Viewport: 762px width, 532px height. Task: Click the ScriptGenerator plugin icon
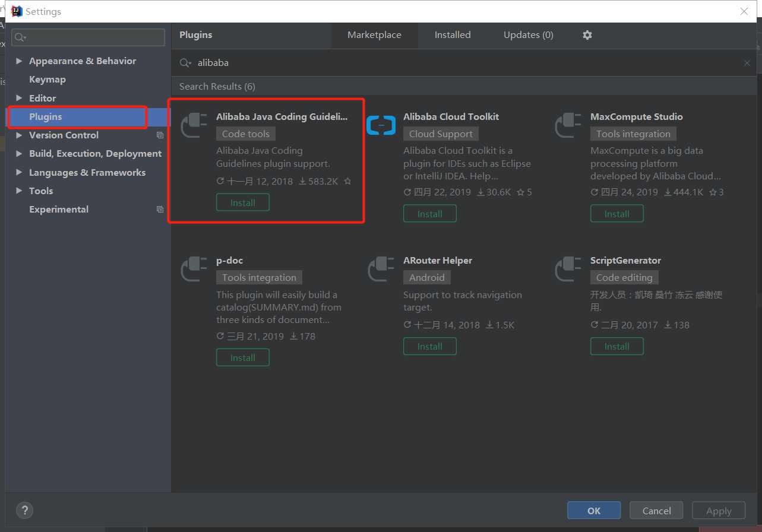[x=568, y=269]
